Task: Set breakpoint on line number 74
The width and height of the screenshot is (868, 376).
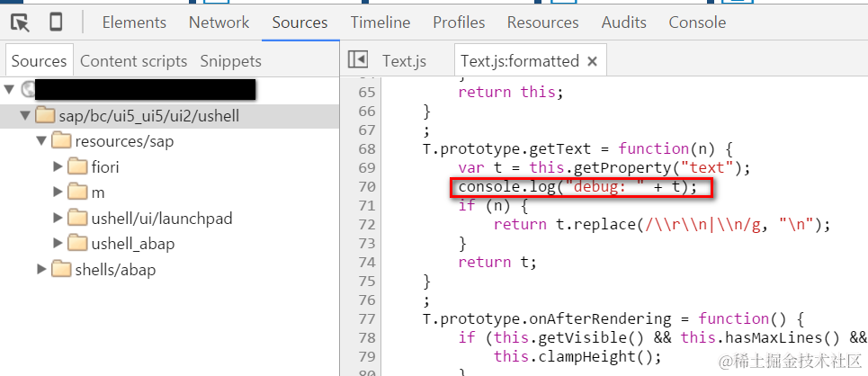Action: click(366, 262)
